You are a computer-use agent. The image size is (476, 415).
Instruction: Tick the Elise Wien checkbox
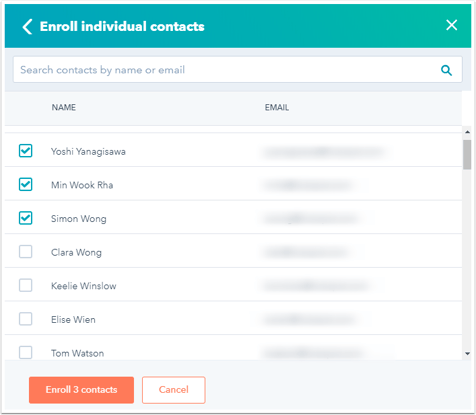[25, 319]
